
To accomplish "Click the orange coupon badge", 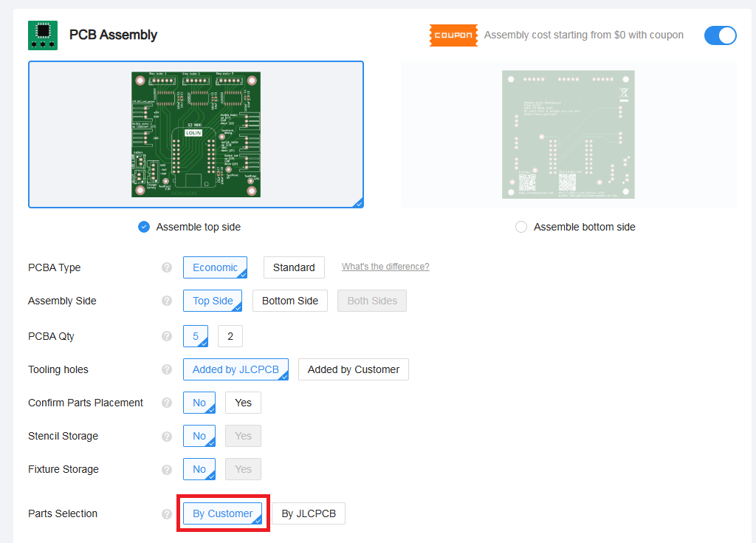I will [453, 35].
